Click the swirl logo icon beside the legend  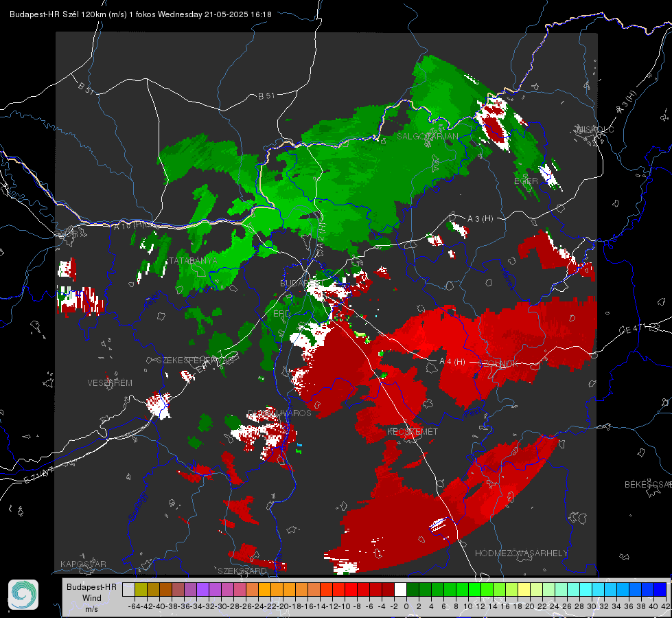pyautogui.click(x=23, y=595)
